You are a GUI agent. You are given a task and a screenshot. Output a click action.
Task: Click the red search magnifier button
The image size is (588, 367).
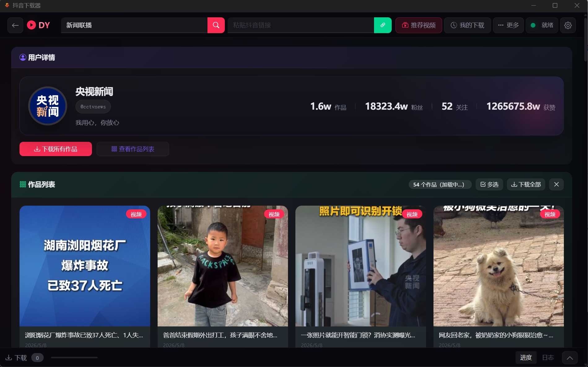[216, 25]
